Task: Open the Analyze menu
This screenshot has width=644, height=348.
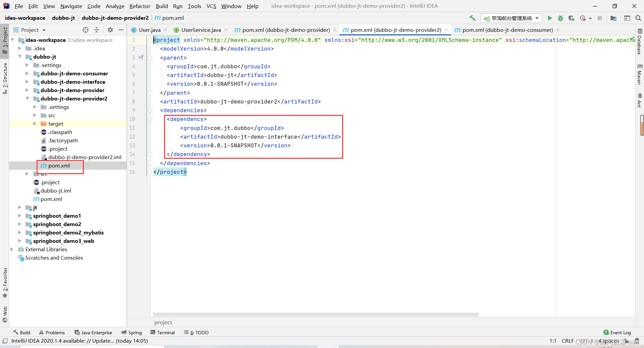Action: (115, 6)
